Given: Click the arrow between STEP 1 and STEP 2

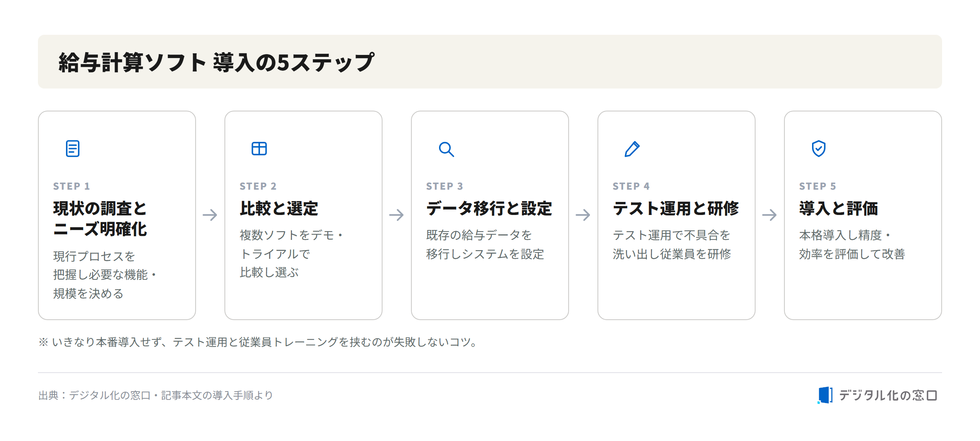Looking at the screenshot, I should (x=210, y=215).
